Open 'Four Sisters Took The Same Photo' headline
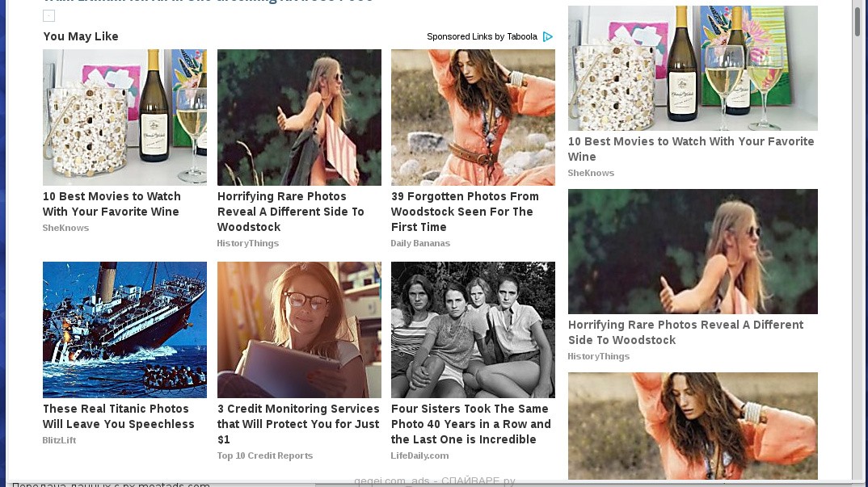 pos(471,424)
